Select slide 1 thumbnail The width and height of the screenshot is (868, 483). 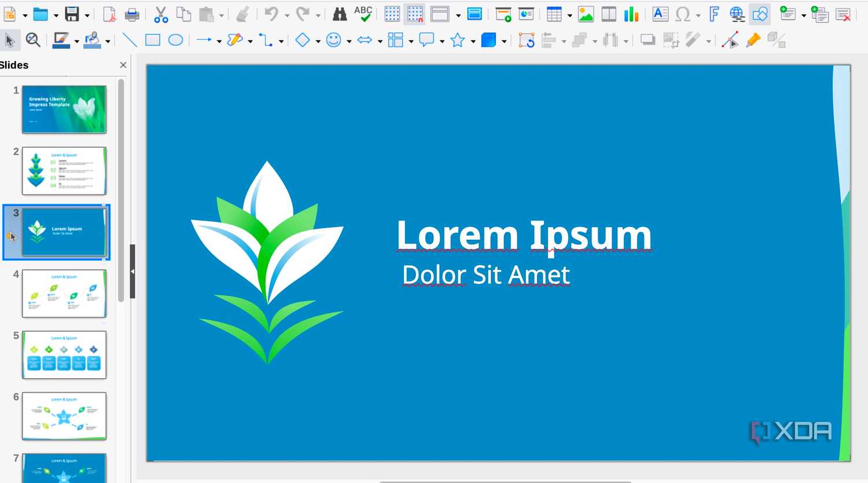coord(64,109)
